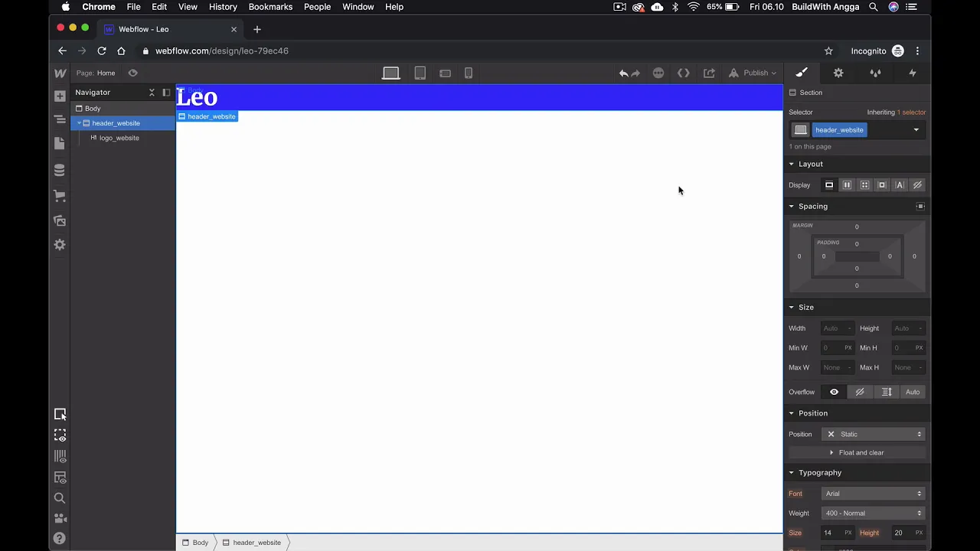The height and width of the screenshot is (551, 980).
Task: Toggle the page Preview eye icon
Action: pyautogui.click(x=132, y=73)
